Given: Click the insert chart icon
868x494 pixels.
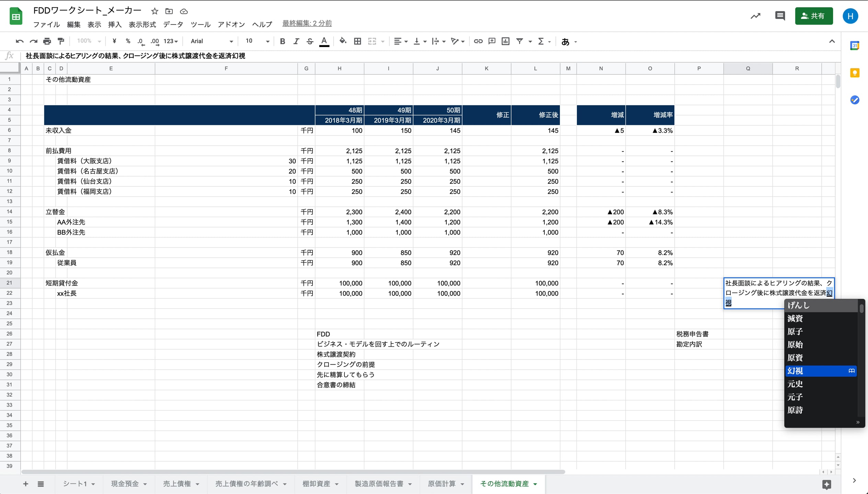Looking at the screenshot, I should (505, 41).
